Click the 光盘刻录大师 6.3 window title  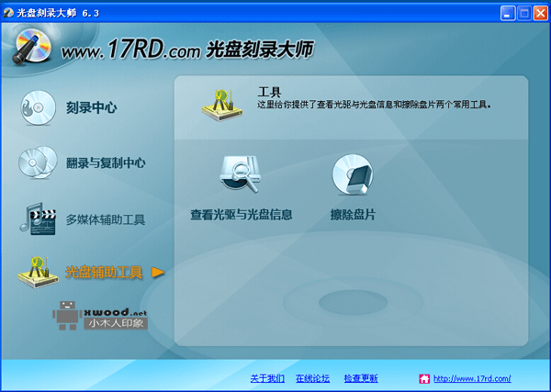pyautogui.click(x=58, y=14)
